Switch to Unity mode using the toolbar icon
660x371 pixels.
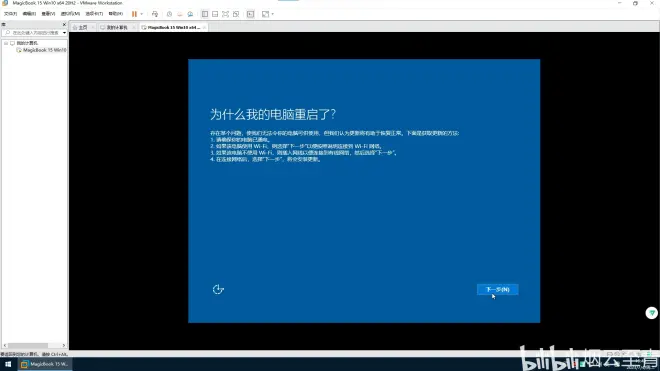[x=236, y=14]
